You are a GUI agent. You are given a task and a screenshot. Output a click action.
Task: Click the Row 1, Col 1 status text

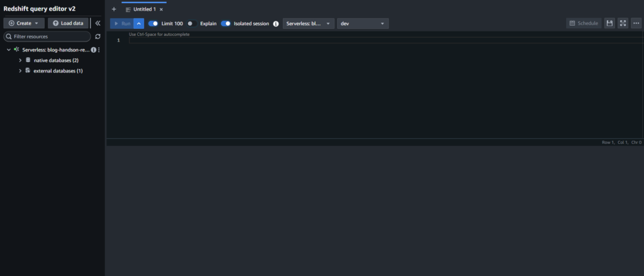tap(622, 142)
